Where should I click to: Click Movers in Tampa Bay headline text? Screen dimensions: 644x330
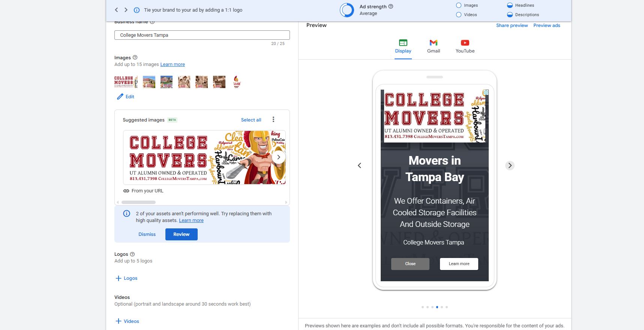[435, 169]
